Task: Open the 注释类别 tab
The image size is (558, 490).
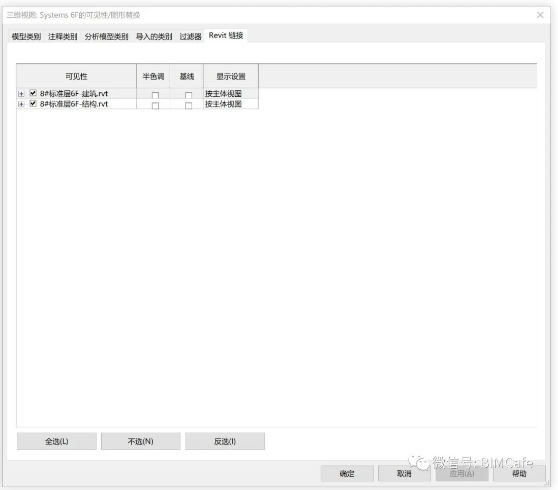Action: [x=63, y=36]
